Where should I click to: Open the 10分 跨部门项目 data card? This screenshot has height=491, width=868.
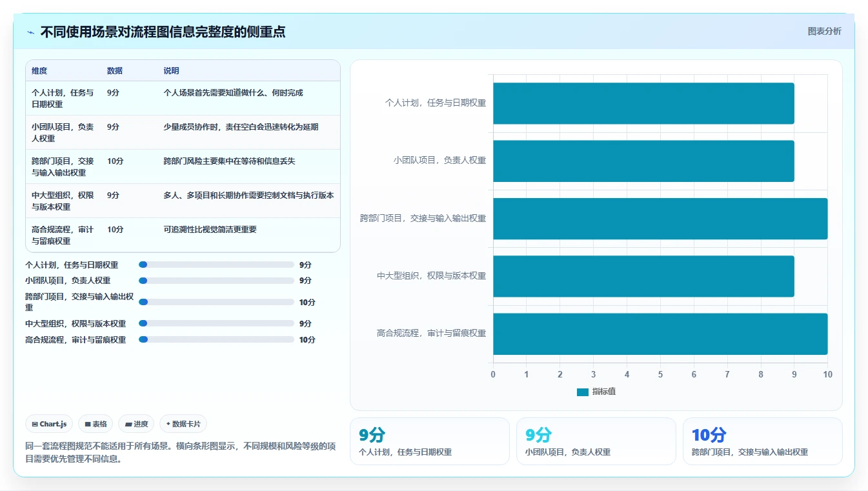763,441
